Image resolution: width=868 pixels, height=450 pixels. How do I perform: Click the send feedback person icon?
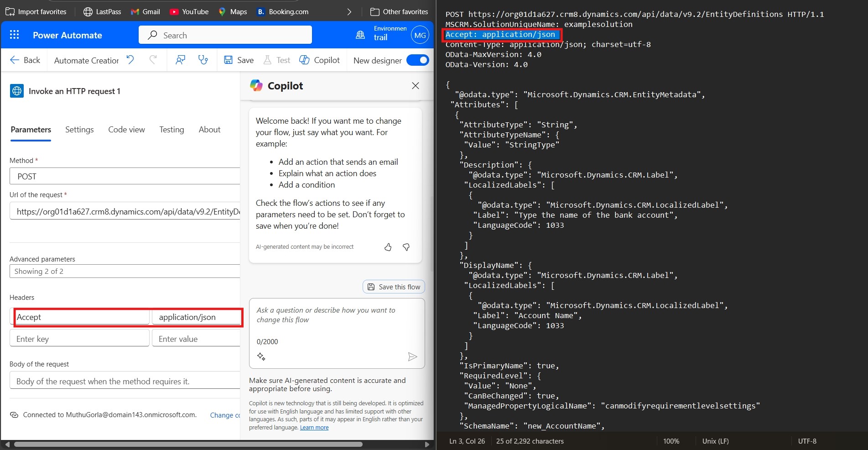point(181,60)
